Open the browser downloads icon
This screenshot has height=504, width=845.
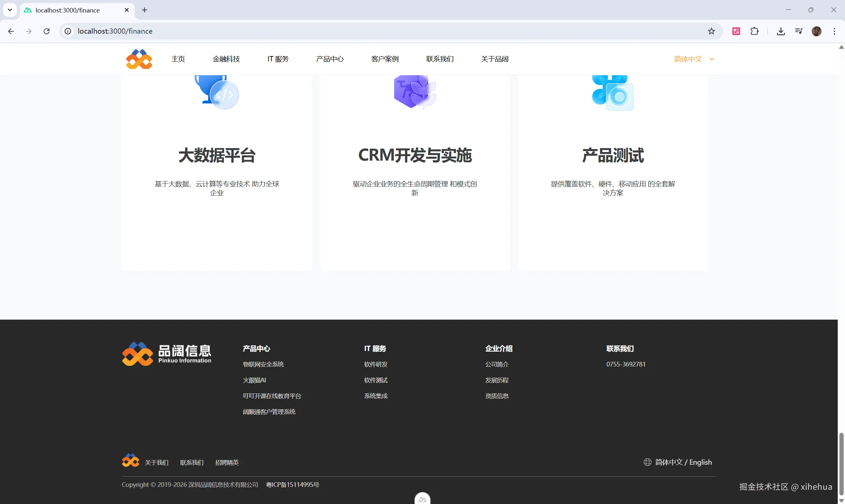click(781, 31)
